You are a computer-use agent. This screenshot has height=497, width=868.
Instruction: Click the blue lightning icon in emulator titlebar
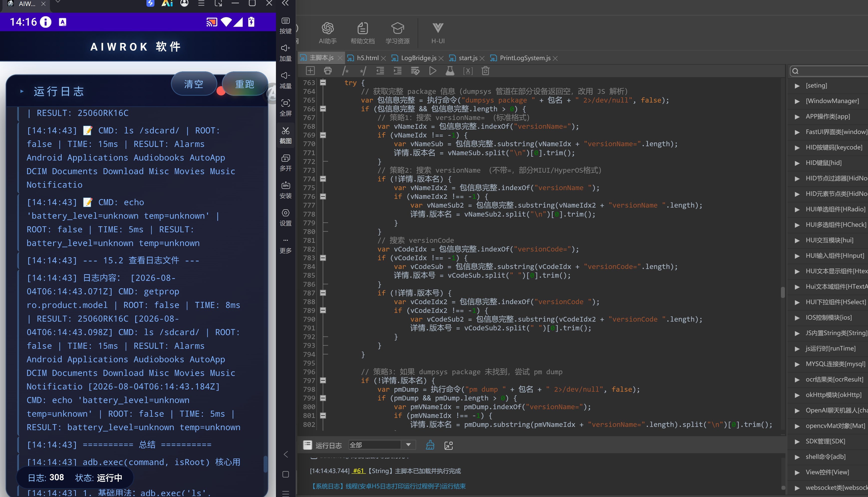pyautogui.click(x=150, y=3)
